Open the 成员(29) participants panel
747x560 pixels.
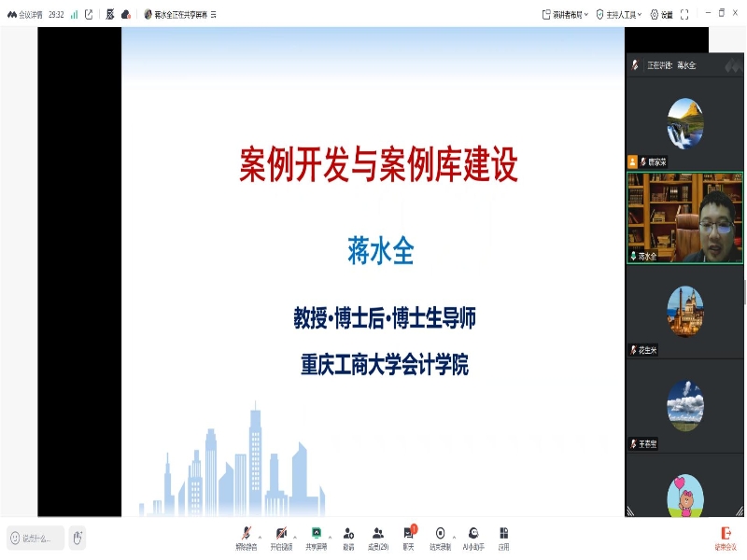[376, 532]
